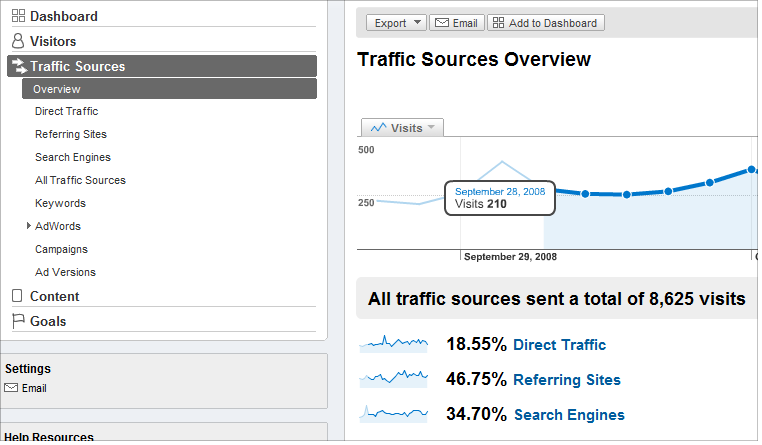Click the 46.75% Referring Sites link
Viewport: 762px width, 445px height.
point(567,380)
